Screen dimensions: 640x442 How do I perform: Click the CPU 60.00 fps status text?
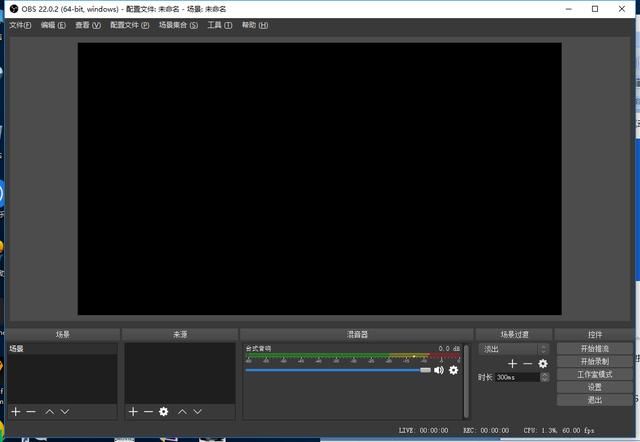pos(559,430)
